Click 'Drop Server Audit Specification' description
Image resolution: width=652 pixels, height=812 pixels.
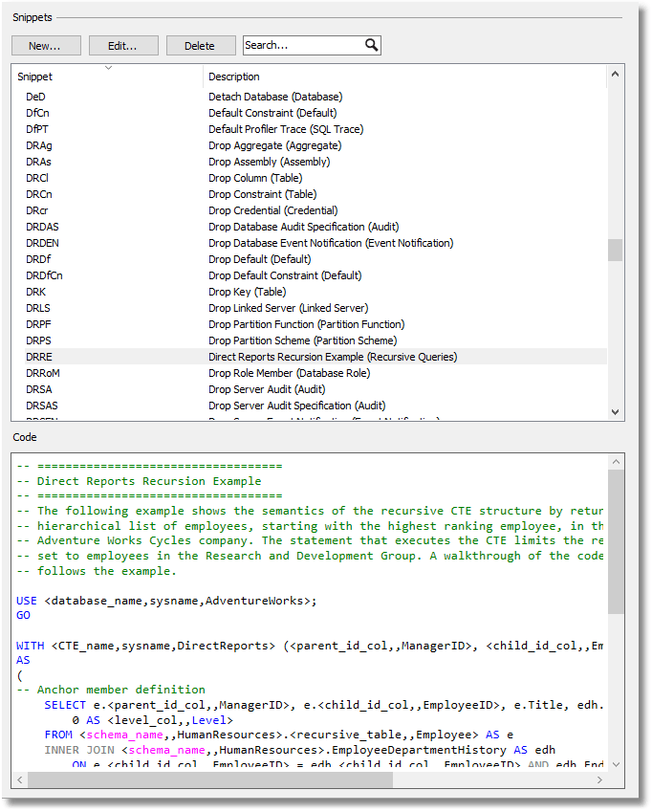pyautogui.click(x=297, y=406)
